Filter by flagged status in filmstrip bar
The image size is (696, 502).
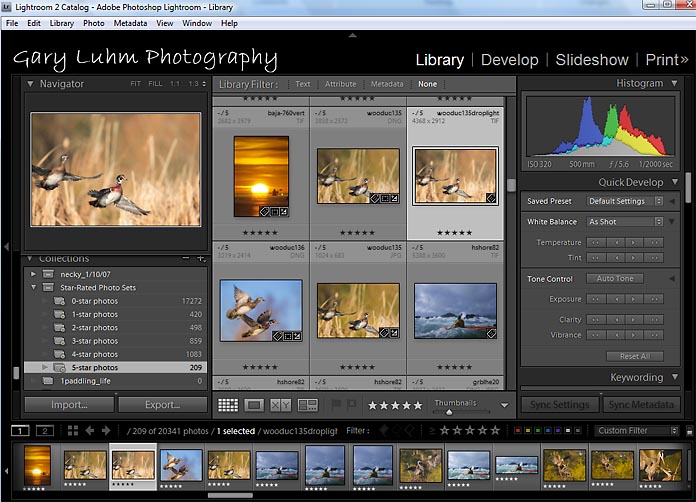[x=384, y=430]
